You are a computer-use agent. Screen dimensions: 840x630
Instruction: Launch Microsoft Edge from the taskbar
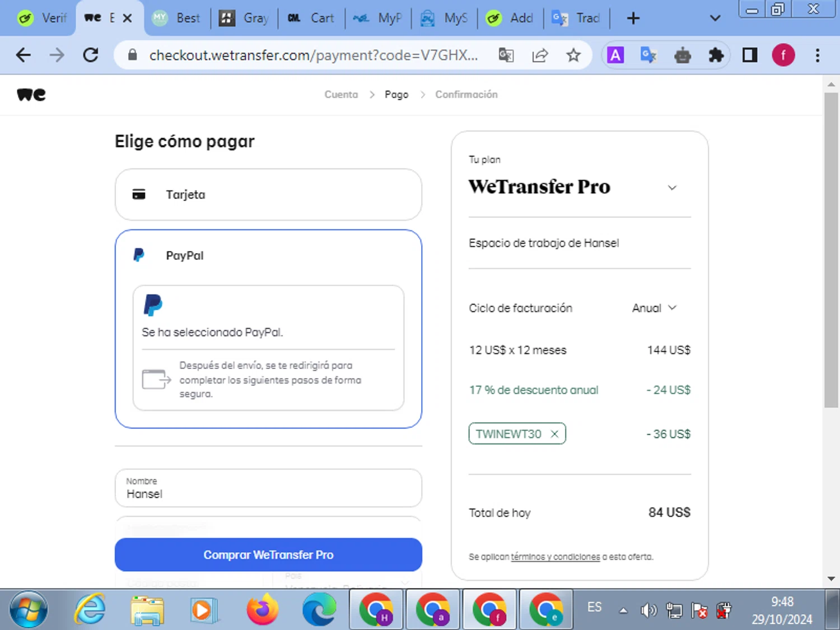319,609
